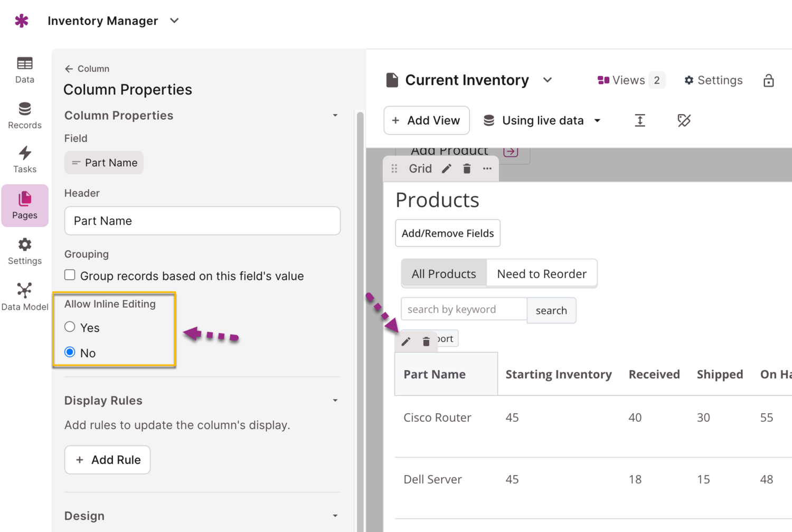
Task: Click the Header text input field
Action: tap(202, 221)
